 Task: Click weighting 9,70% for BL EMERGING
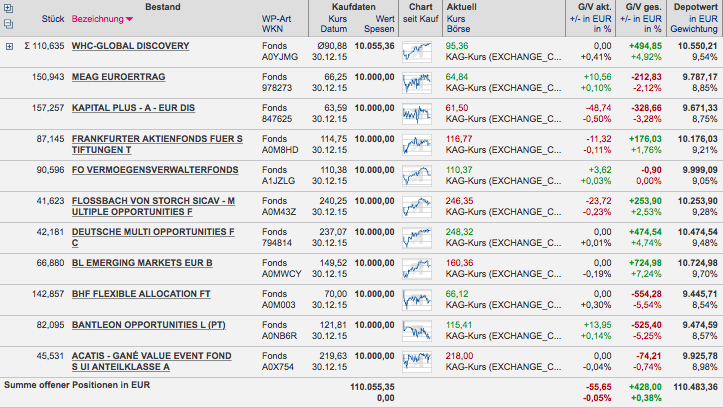click(x=705, y=274)
